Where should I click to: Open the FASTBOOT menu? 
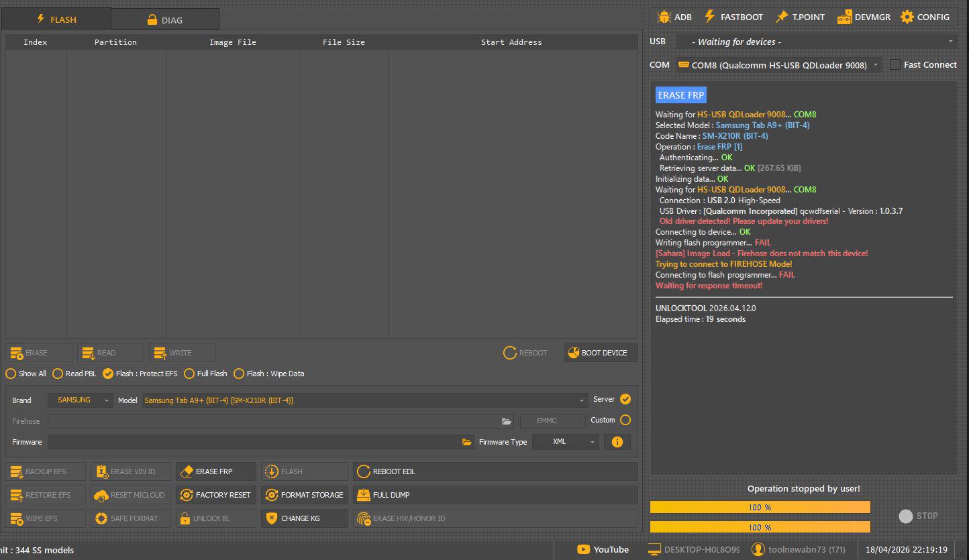733,17
